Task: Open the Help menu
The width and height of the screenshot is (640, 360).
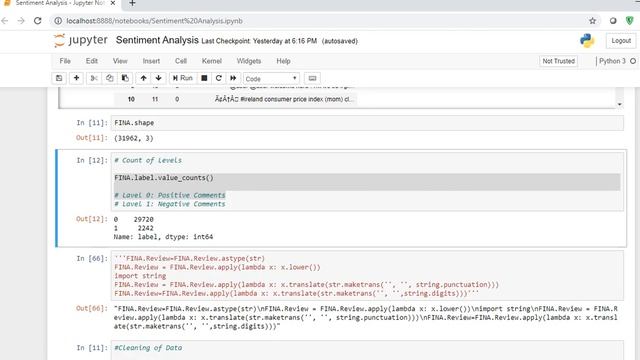Action: (283, 61)
